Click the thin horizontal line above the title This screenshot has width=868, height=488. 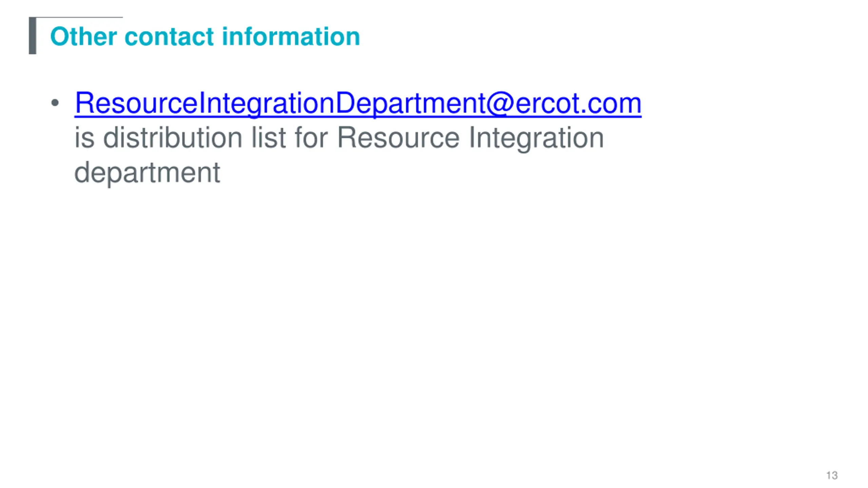click(79, 17)
